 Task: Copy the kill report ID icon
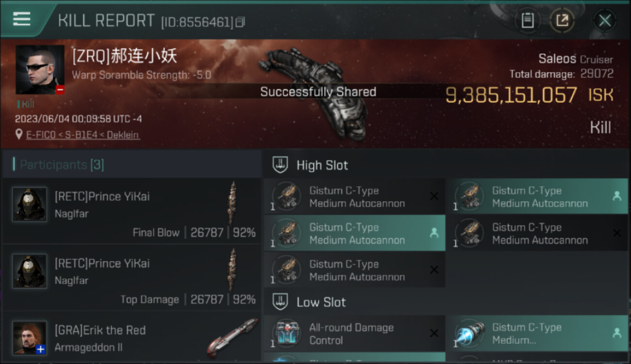240,22
